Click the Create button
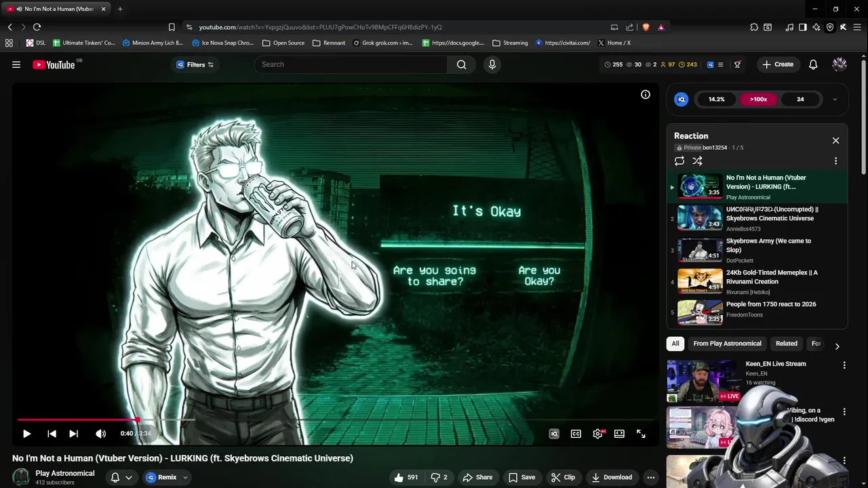Image resolution: width=868 pixels, height=488 pixels. point(778,64)
